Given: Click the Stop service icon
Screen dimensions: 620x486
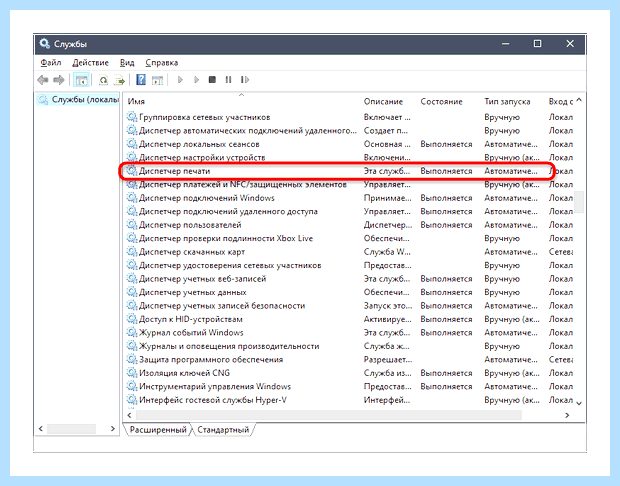Looking at the screenshot, I should (x=212, y=80).
